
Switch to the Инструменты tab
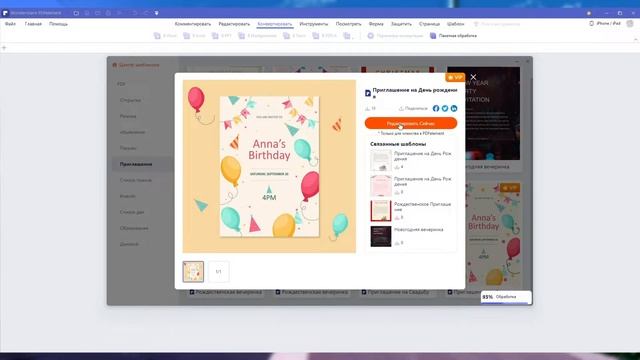[313, 24]
